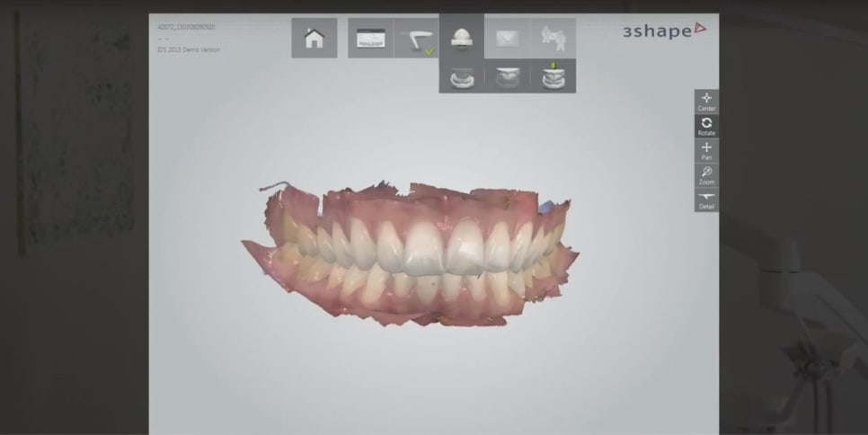Go to the Home screen icon
The width and height of the screenshot is (868, 435).
coord(314,38)
